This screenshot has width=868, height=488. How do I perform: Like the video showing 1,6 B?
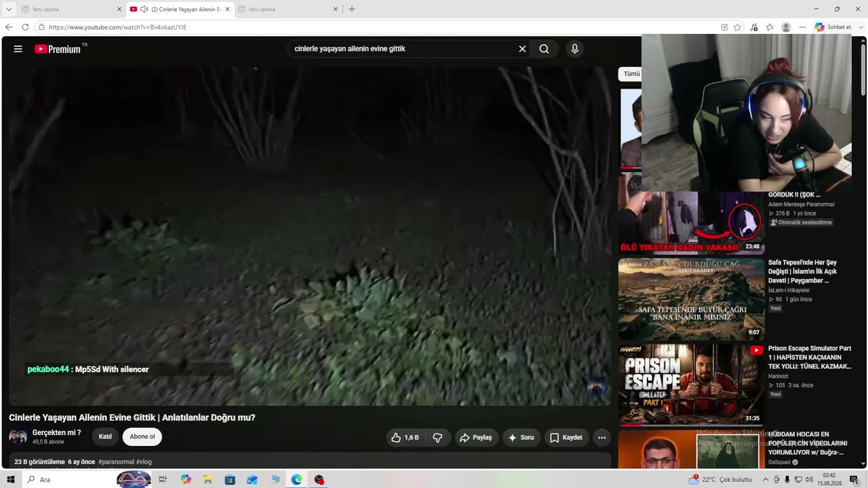point(406,438)
